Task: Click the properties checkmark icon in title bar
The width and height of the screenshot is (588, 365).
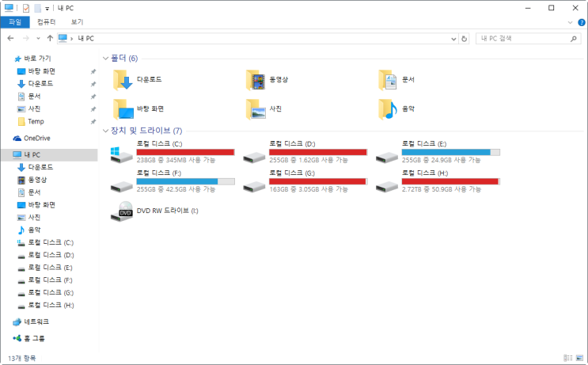Action: click(26, 8)
